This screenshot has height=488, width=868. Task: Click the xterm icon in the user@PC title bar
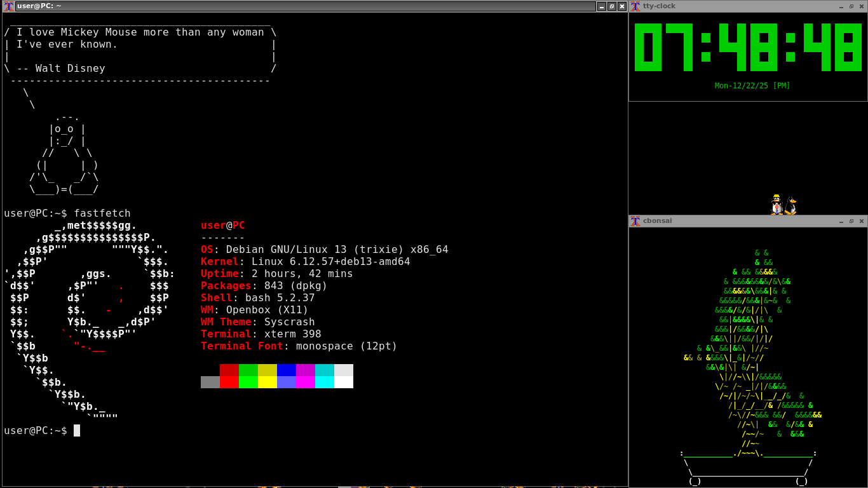click(9, 6)
